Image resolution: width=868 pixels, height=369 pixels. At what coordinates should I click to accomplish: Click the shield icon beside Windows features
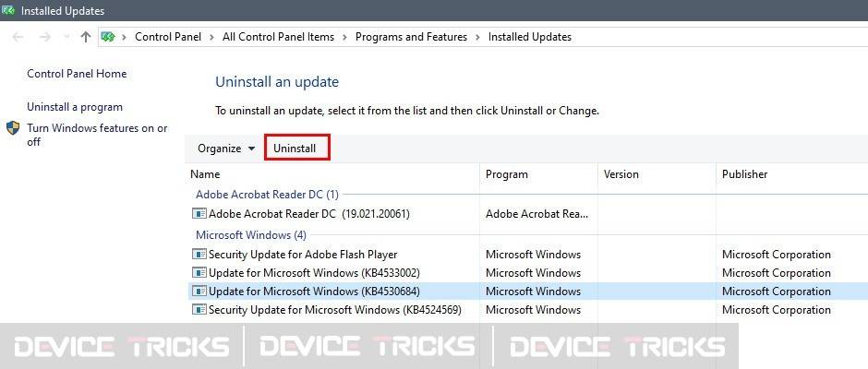click(x=13, y=128)
